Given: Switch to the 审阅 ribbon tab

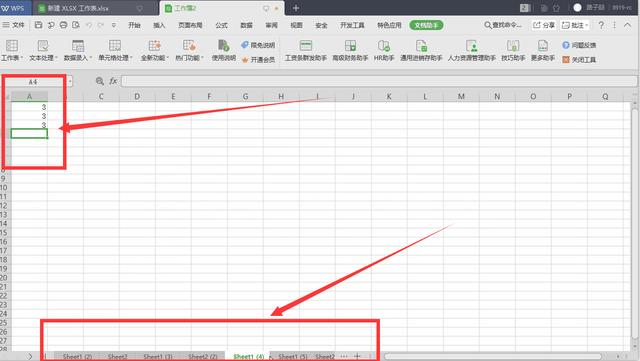Looking at the screenshot, I should (x=271, y=25).
